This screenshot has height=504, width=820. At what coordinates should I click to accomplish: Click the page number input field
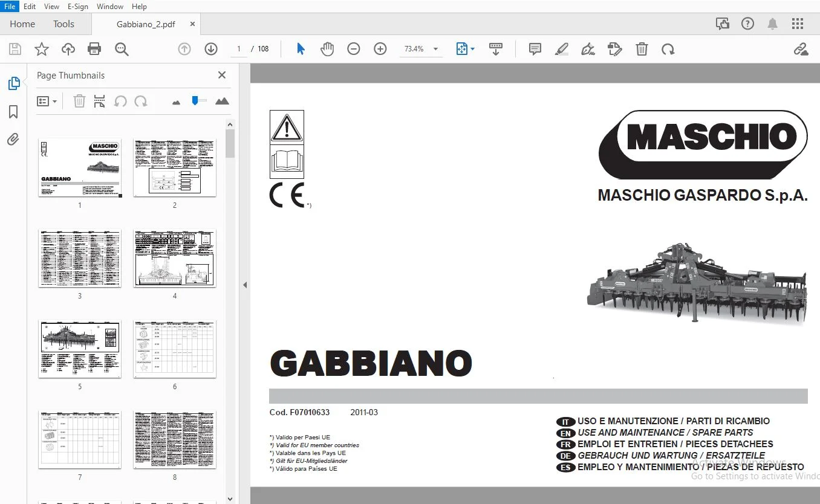pos(239,49)
